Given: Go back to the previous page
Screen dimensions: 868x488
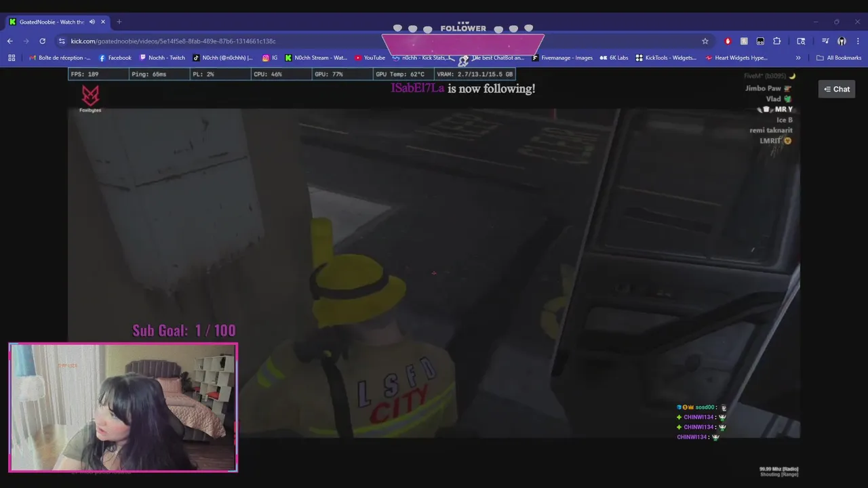Looking at the screenshot, I should click(9, 41).
